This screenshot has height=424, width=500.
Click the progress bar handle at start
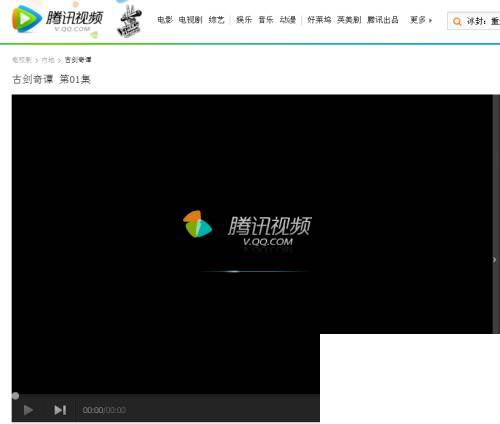(x=15, y=396)
